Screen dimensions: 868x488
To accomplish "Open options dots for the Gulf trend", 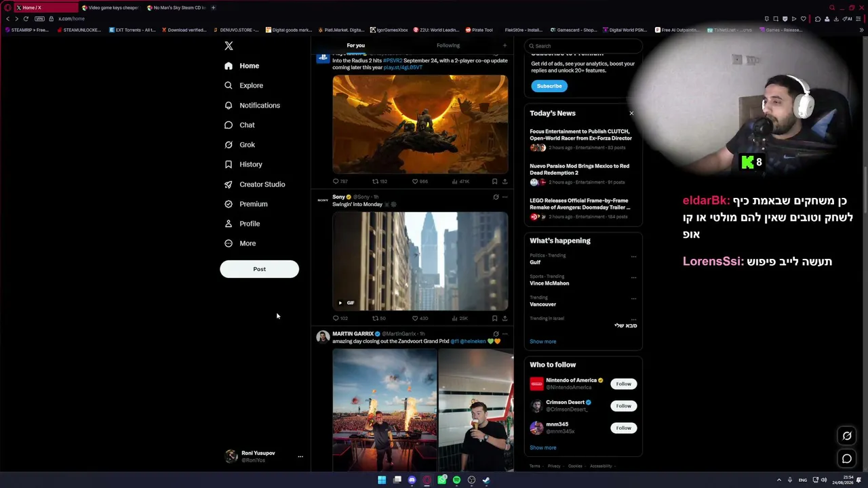I will click(633, 256).
